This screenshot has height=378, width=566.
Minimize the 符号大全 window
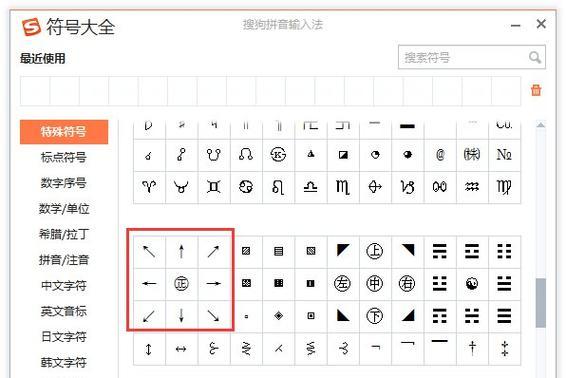[515, 25]
